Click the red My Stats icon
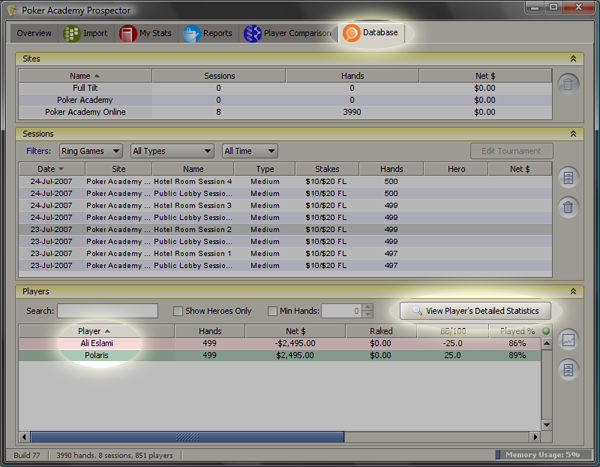This screenshot has width=600, height=467. (128, 33)
